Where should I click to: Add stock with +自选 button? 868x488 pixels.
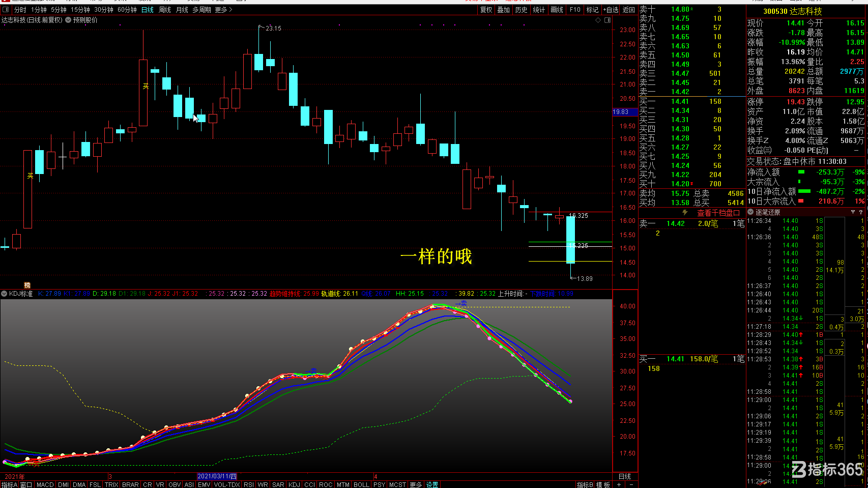(x=611, y=10)
